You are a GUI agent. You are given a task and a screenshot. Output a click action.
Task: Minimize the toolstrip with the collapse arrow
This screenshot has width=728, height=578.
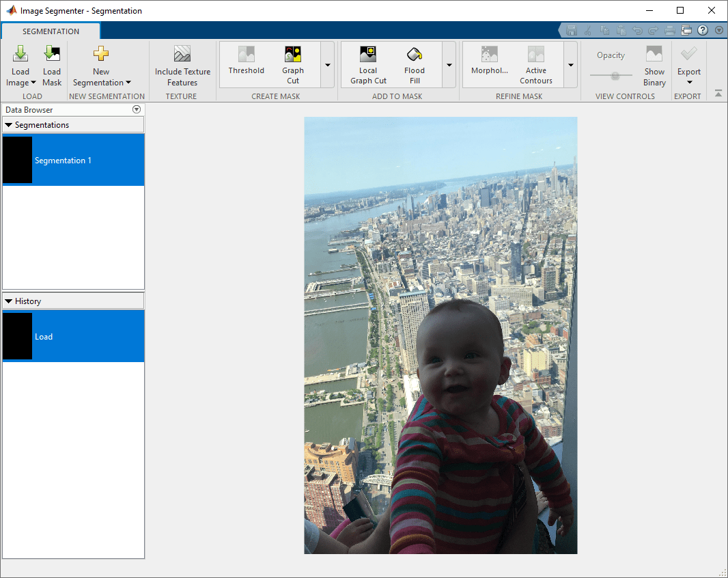718,94
